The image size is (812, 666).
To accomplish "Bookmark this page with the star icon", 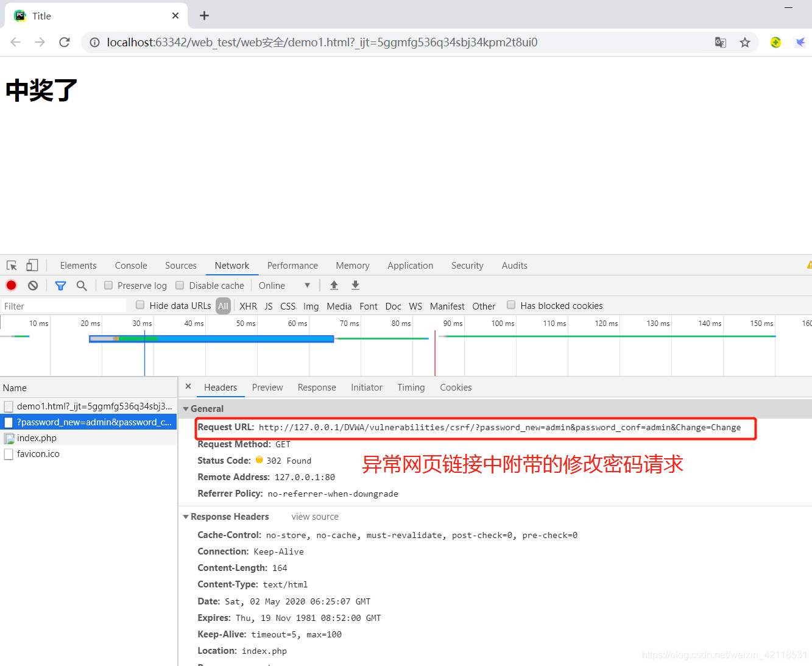I will (x=745, y=42).
